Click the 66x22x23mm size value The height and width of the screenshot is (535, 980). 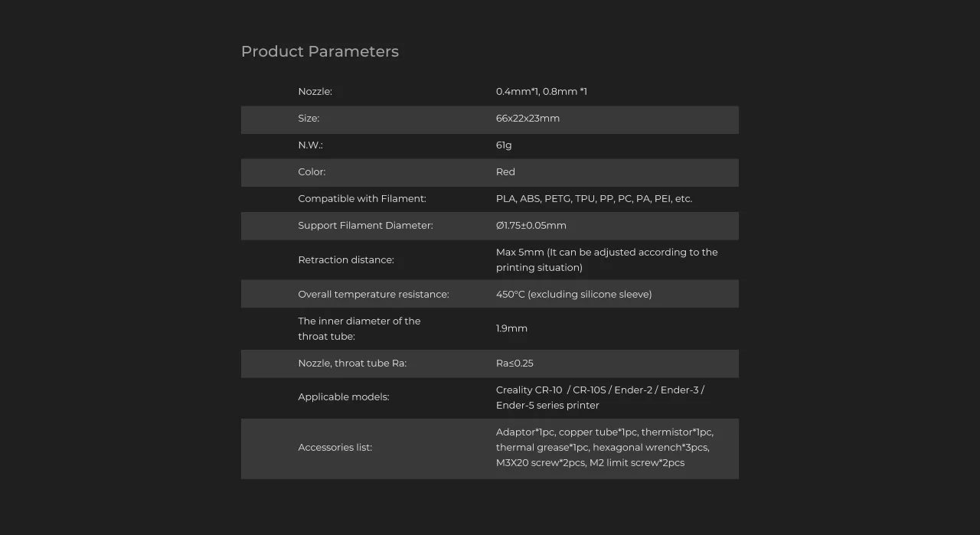528,119
